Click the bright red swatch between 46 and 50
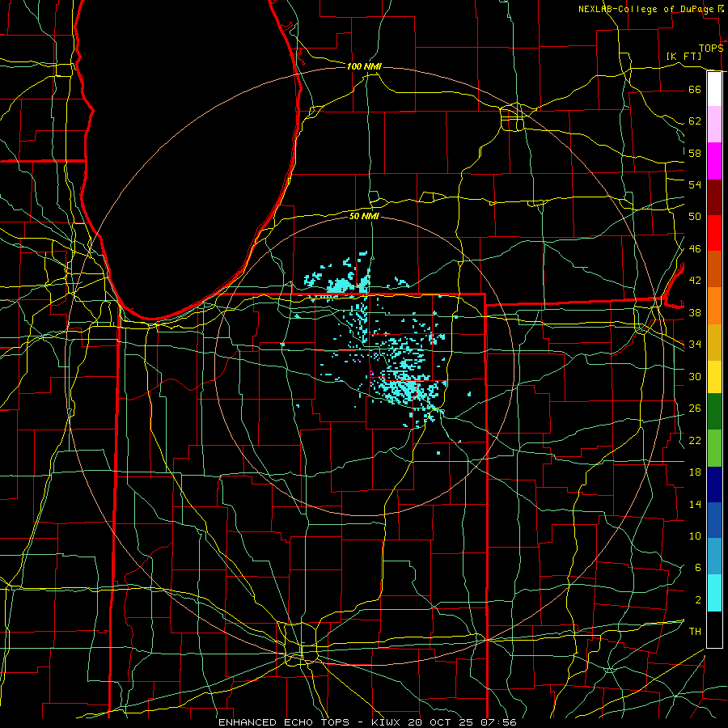728x728 pixels. pyautogui.click(x=714, y=233)
